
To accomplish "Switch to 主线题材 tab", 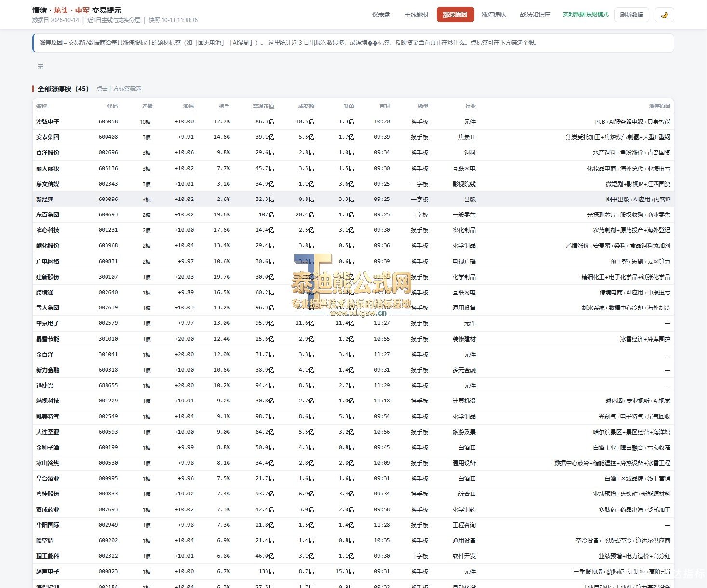I will pos(416,14).
